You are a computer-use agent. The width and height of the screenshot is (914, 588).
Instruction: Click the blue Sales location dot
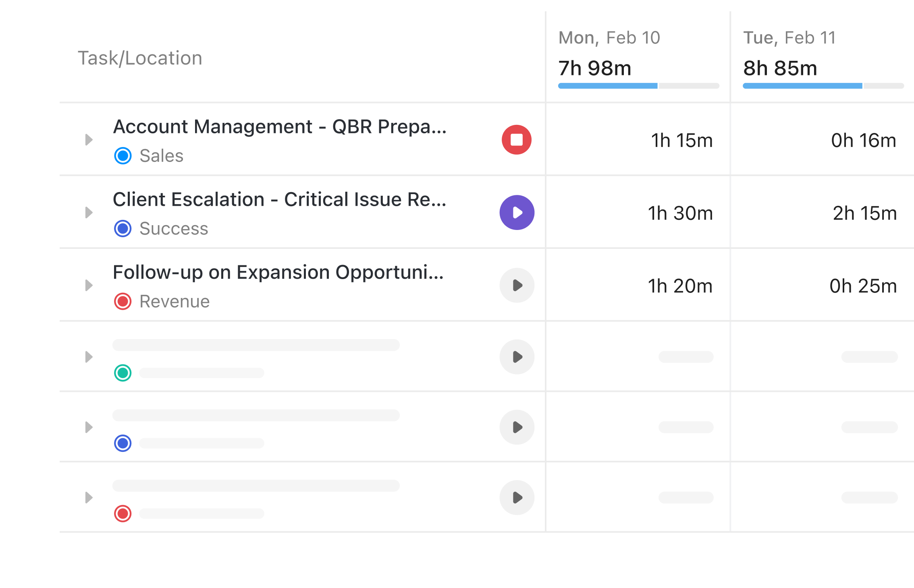pos(123,156)
